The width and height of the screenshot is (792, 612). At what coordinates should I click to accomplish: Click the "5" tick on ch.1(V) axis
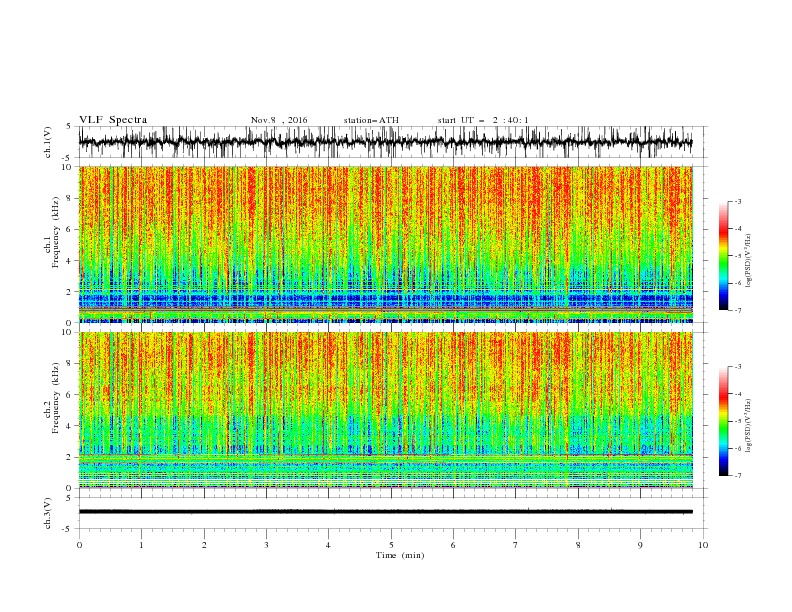69,126
